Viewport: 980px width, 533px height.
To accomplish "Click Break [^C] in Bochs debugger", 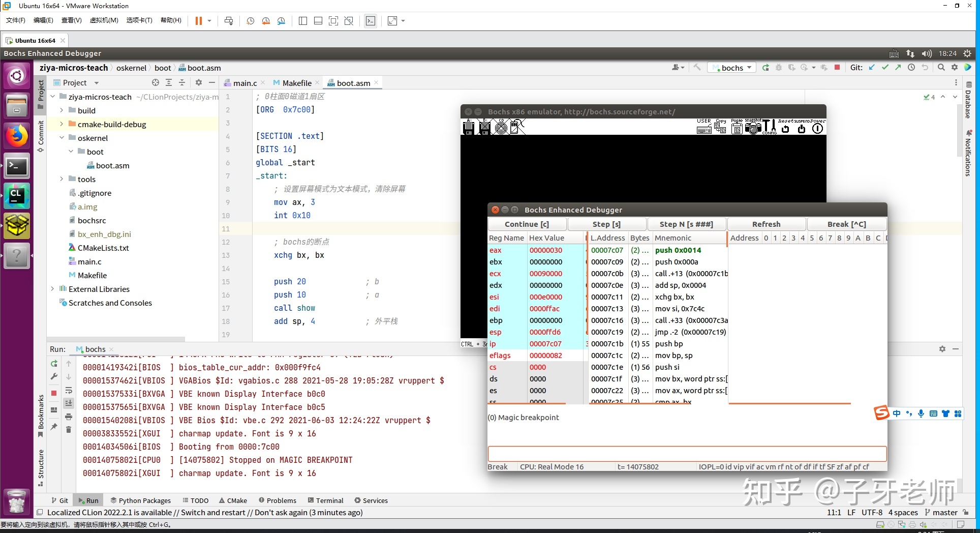I will [846, 224].
